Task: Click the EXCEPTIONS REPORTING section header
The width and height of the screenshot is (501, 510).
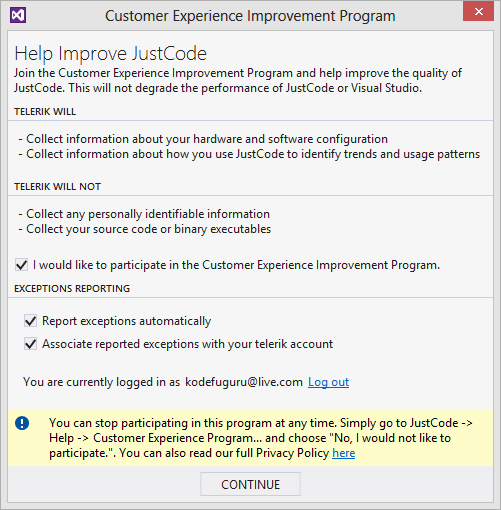Action: (72, 289)
